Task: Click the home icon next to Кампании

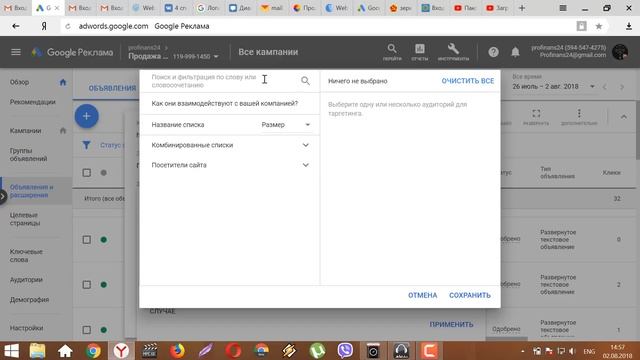Action: [63, 131]
